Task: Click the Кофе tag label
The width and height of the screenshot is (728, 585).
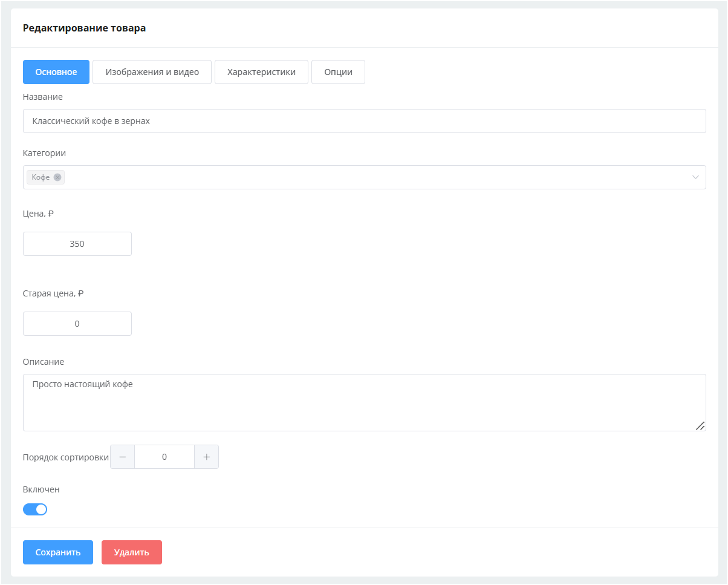Action: [x=41, y=177]
